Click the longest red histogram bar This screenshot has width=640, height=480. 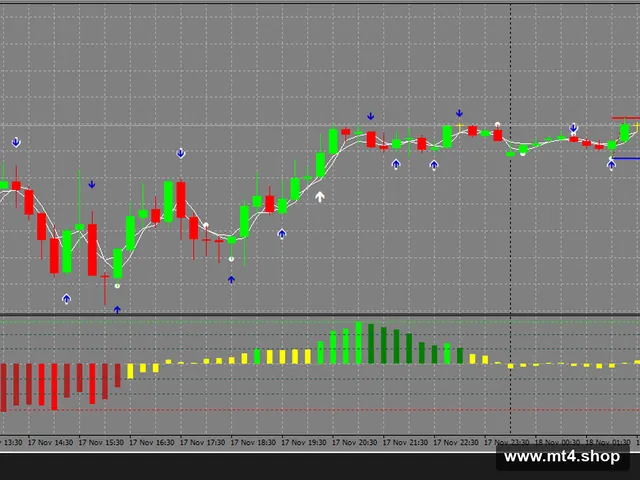[x=4, y=388]
